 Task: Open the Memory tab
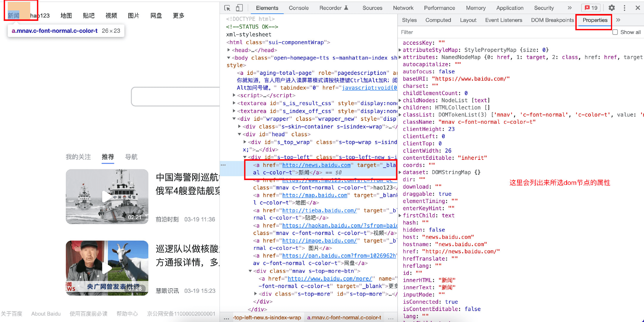[476, 8]
